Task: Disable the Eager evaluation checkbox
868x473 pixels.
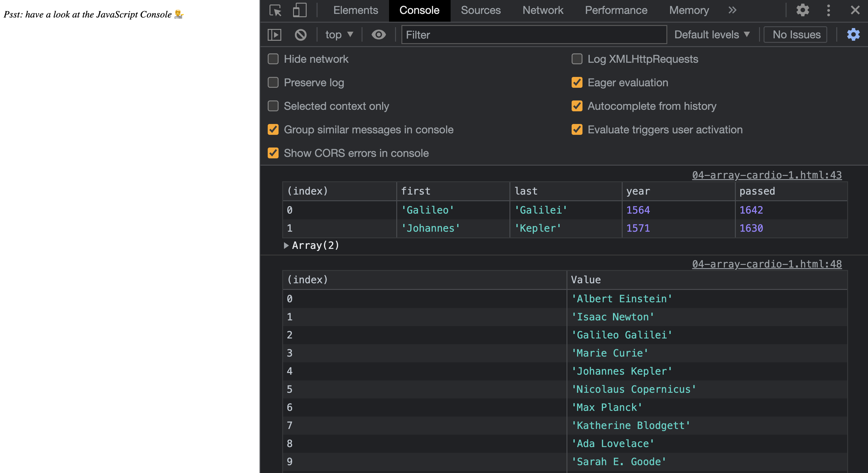Action: tap(577, 83)
